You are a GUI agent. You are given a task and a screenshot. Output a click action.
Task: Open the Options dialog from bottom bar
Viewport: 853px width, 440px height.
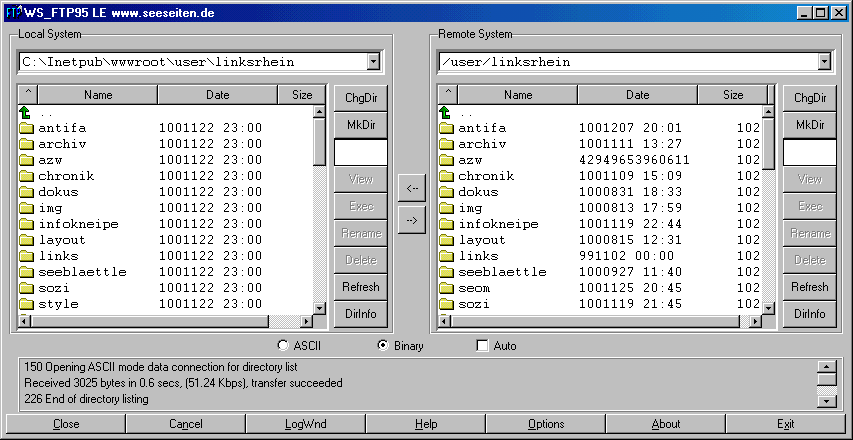click(546, 424)
